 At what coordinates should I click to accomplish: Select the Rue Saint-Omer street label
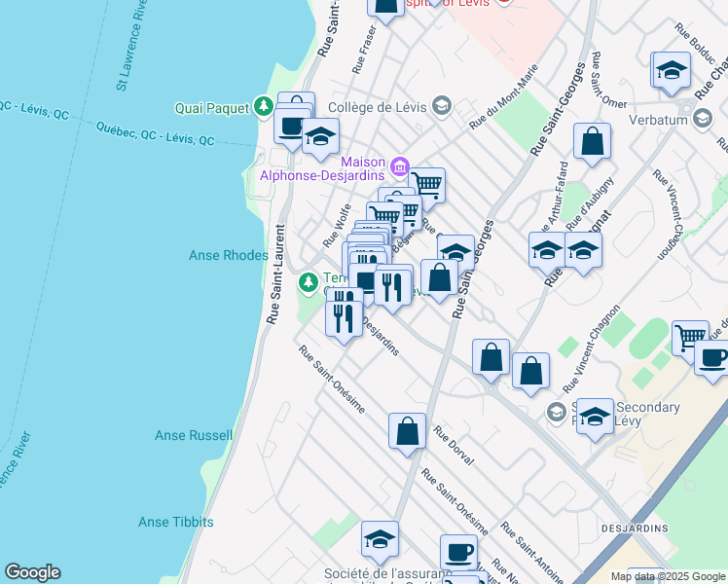pyautogui.click(x=608, y=80)
